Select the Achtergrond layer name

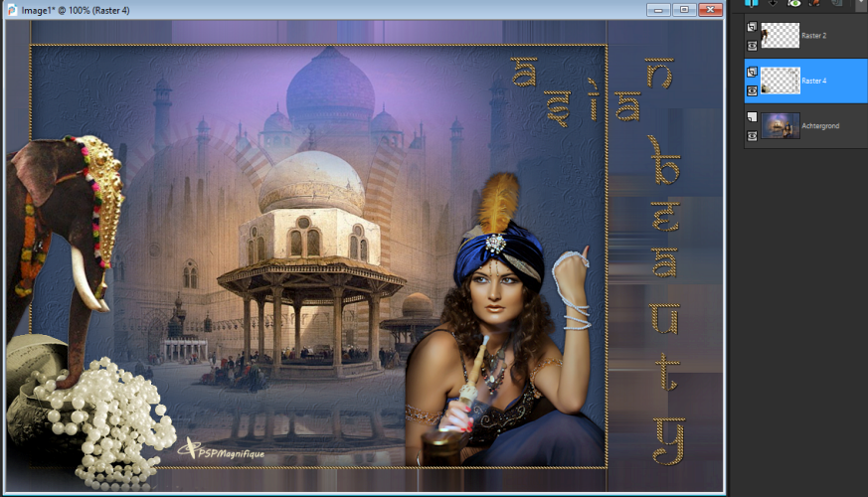pyautogui.click(x=819, y=126)
